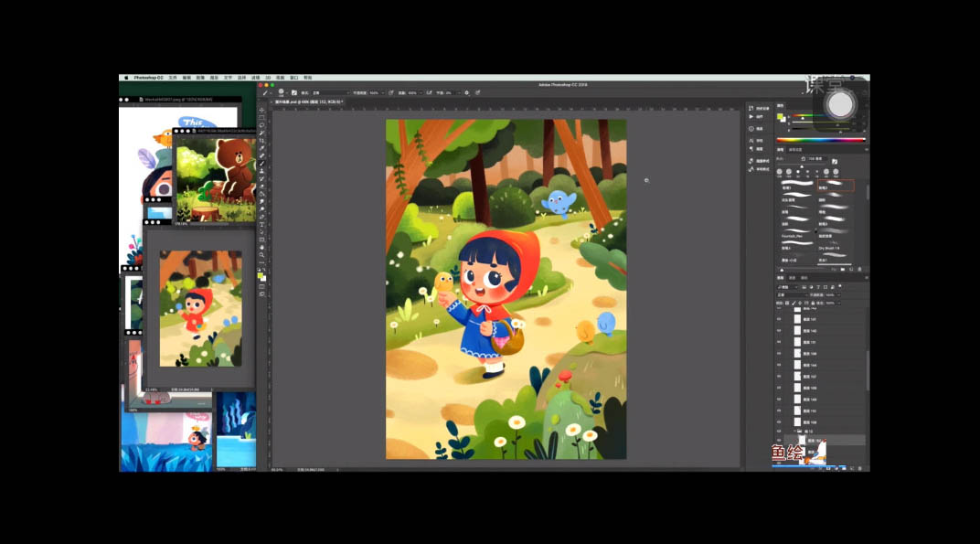Switch to the 通道 (Channels) tab
The height and width of the screenshot is (544, 980).
tap(793, 278)
